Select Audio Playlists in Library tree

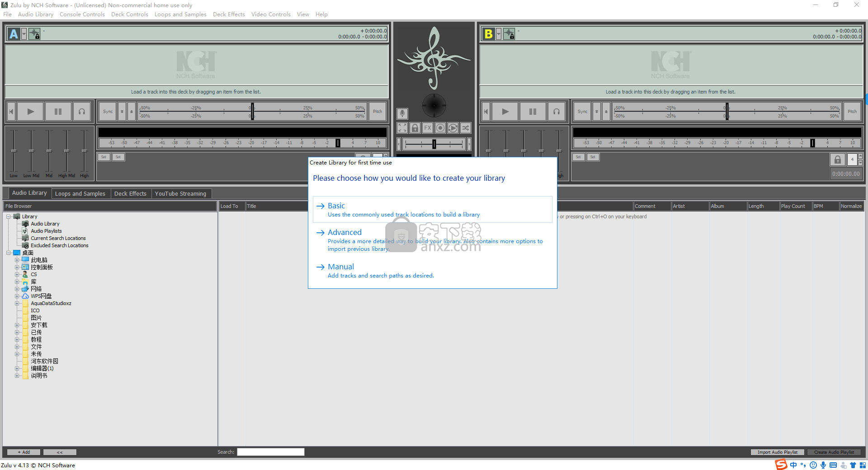(x=46, y=231)
